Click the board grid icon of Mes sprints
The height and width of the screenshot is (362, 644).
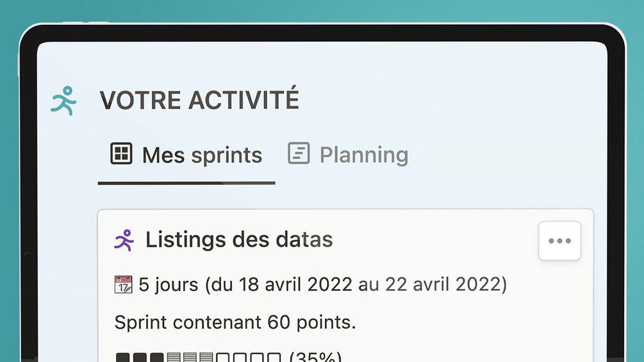(x=121, y=154)
